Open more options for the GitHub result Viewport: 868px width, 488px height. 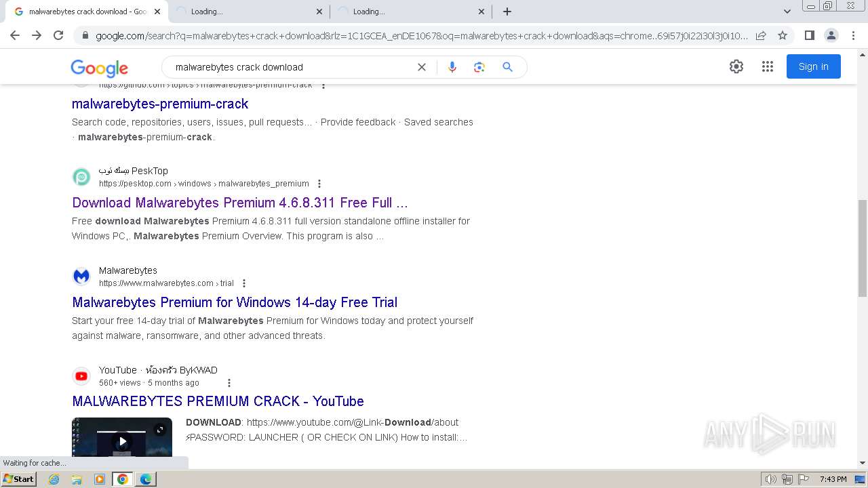point(323,85)
